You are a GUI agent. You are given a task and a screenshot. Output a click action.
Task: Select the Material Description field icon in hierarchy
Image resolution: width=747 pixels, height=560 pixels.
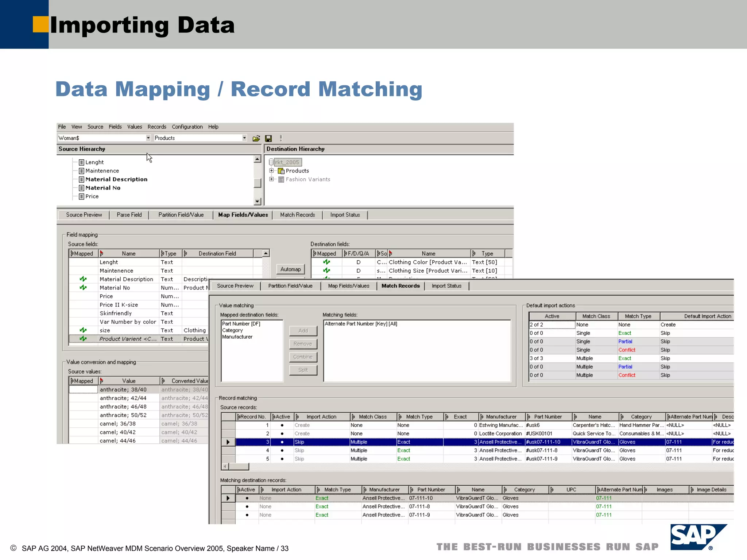pyautogui.click(x=82, y=179)
